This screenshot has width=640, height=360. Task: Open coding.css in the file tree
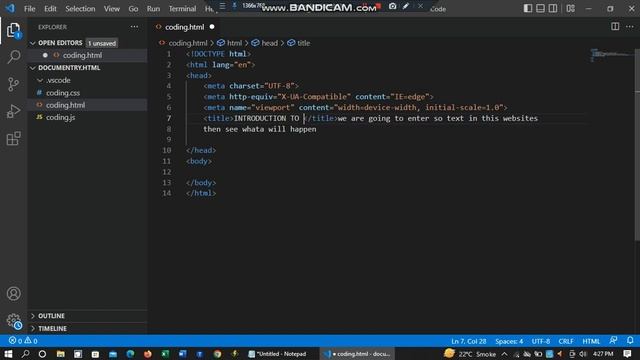click(63, 93)
